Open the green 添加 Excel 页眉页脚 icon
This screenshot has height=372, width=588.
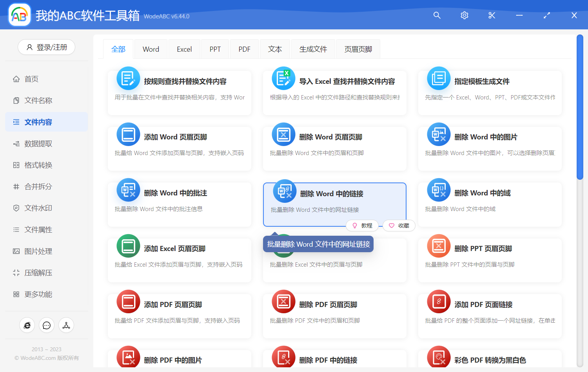click(128, 246)
